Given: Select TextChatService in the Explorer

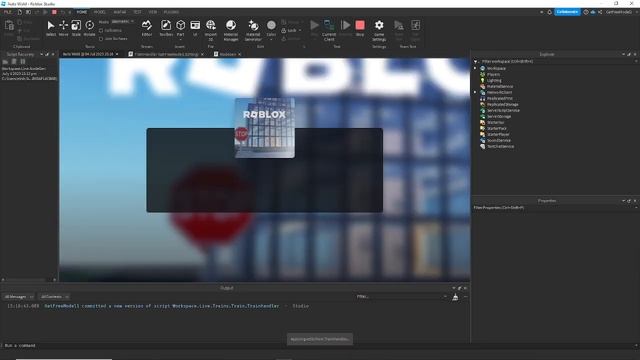Looking at the screenshot, I should [x=500, y=147].
